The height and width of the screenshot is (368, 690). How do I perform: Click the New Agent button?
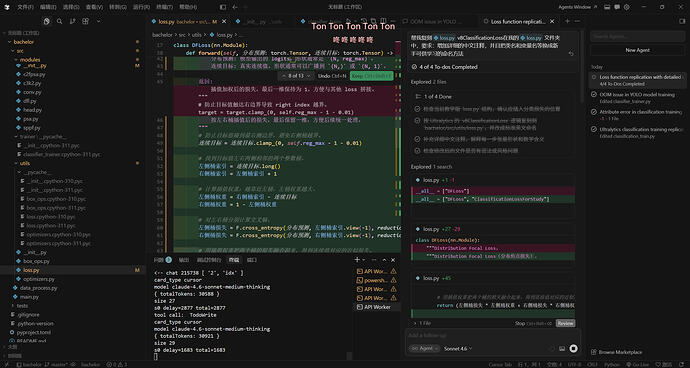coord(637,50)
